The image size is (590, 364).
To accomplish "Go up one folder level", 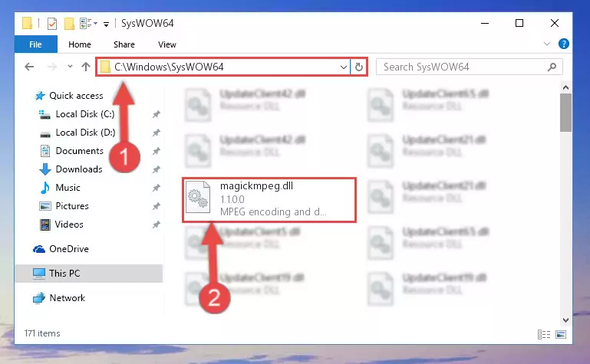I will coord(86,67).
